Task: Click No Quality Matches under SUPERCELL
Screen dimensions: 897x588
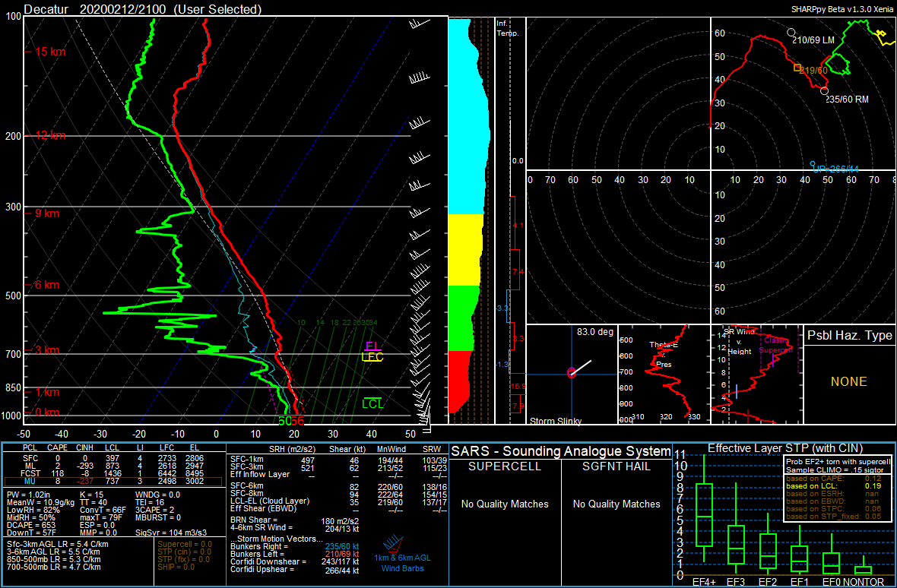Action: tap(505, 504)
